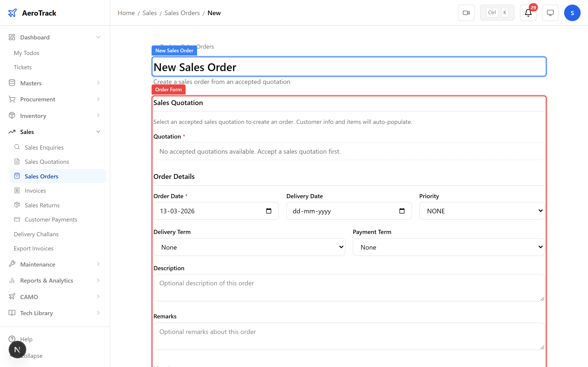Expand the Delivery Term dropdown
The image size is (588, 367).
tap(249, 247)
